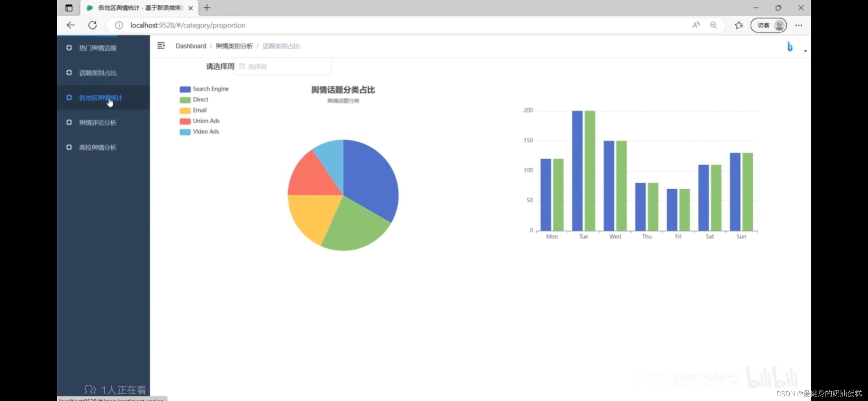Viewport: 868px width, 401px height.
Task: Refresh the page with reload icon
Action: pos(92,25)
